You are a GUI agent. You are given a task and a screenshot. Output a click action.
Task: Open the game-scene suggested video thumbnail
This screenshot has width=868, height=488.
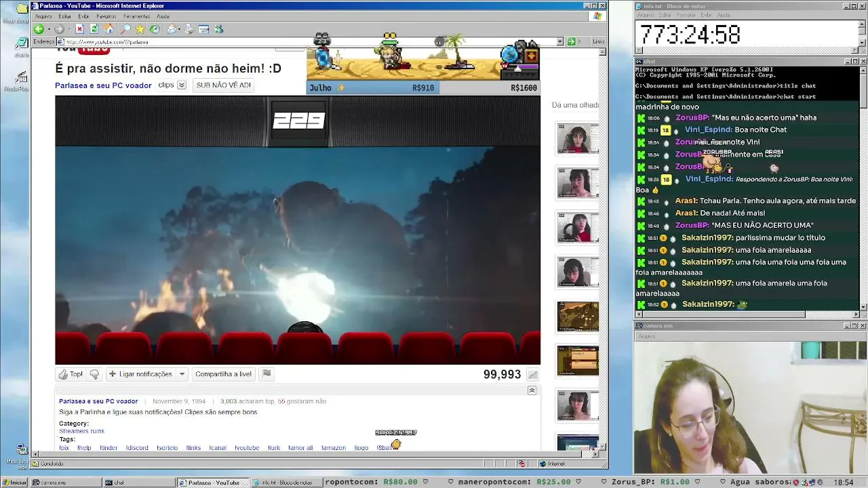[x=578, y=317]
